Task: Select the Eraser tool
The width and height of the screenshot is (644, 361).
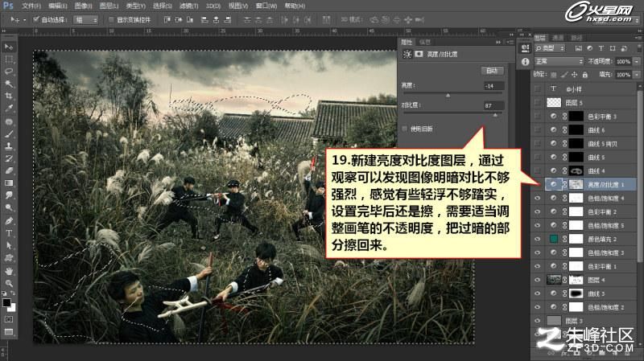Action: point(9,170)
